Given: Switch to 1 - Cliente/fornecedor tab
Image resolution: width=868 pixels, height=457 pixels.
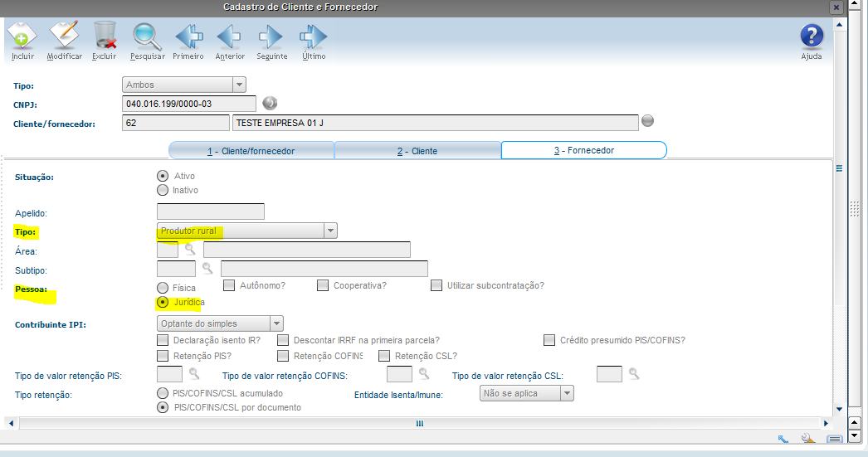Looking at the screenshot, I should [251, 150].
